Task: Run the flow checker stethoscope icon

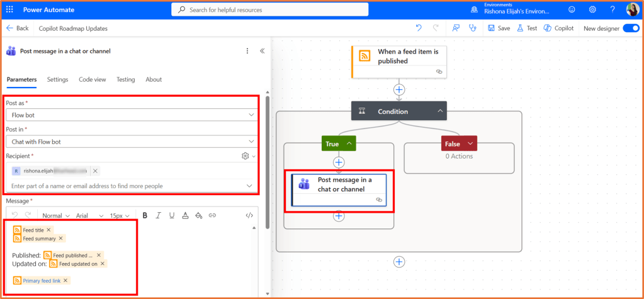Action: pos(473,28)
